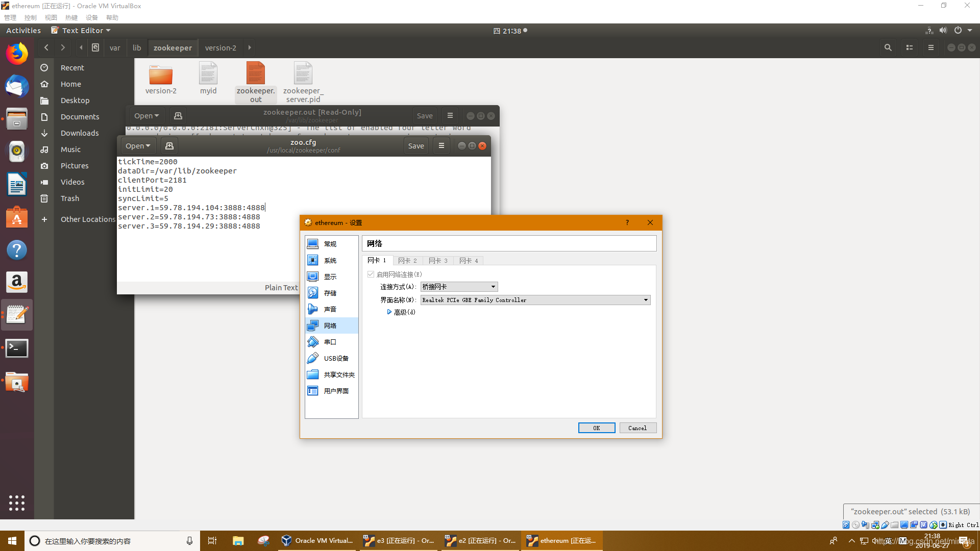Place the cursor on the server.2 line
The width and height of the screenshot is (980, 551).
(x=189, y=217)
